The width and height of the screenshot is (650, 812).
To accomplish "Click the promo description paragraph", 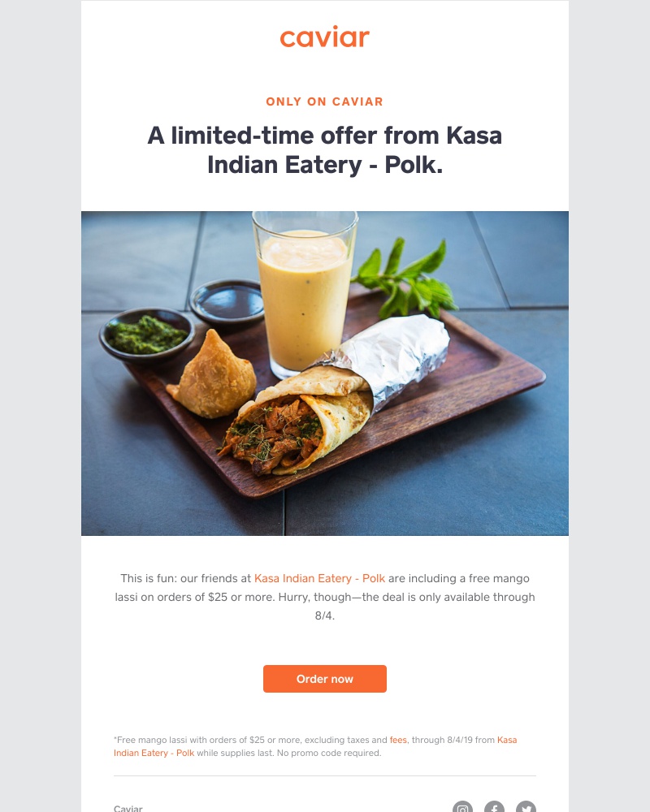I will tap(324, 597).
